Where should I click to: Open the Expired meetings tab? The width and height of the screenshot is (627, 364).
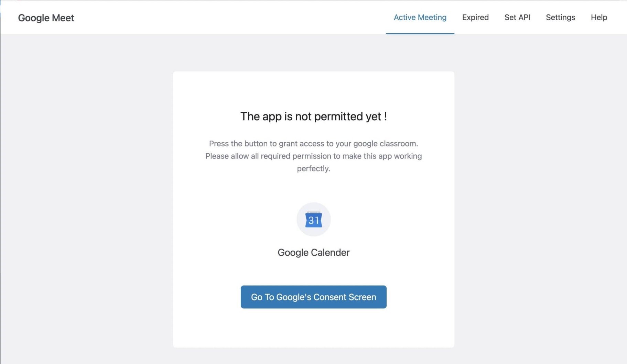tap(475, 17)
